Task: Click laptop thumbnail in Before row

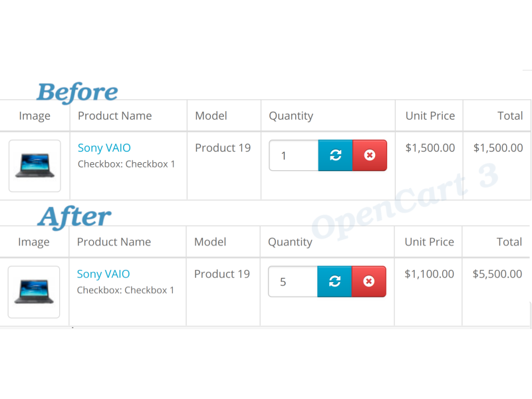Action: pos(35,166)
